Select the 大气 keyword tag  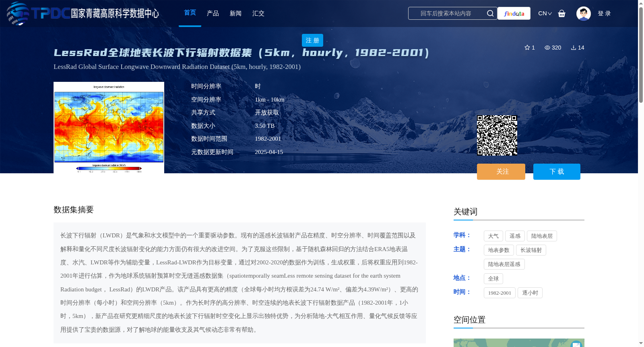click(493, 236)
